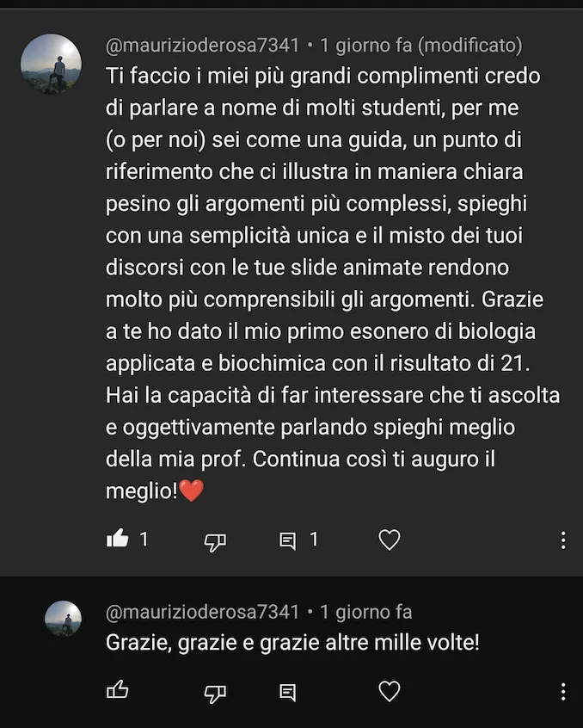Click the like count next to thumbs up
The height and width of the screenshot is (728, 583).
point(144,540)
